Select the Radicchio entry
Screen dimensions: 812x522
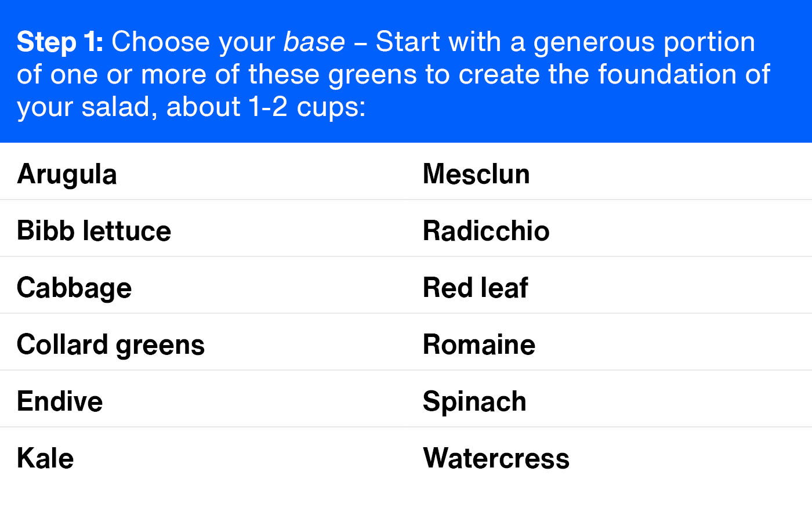(486, 231)
